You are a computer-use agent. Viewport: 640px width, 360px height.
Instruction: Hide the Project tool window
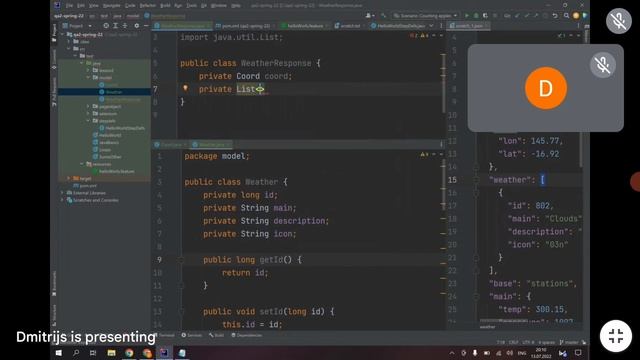tap(146, 26)
